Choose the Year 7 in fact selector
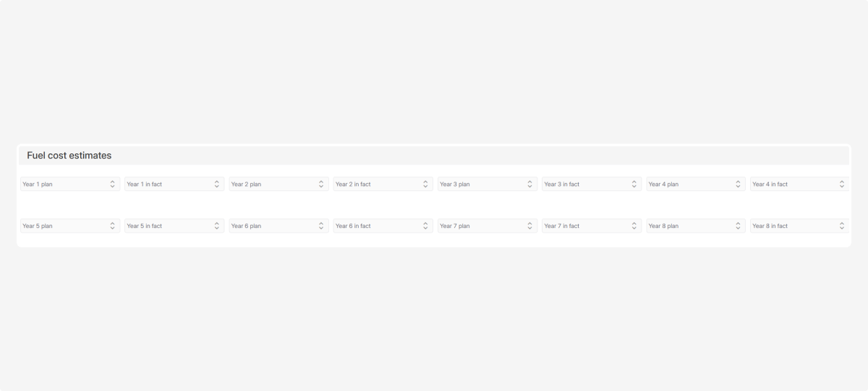Viewport: 868px width, 391px height. click(x=591, y=226)
